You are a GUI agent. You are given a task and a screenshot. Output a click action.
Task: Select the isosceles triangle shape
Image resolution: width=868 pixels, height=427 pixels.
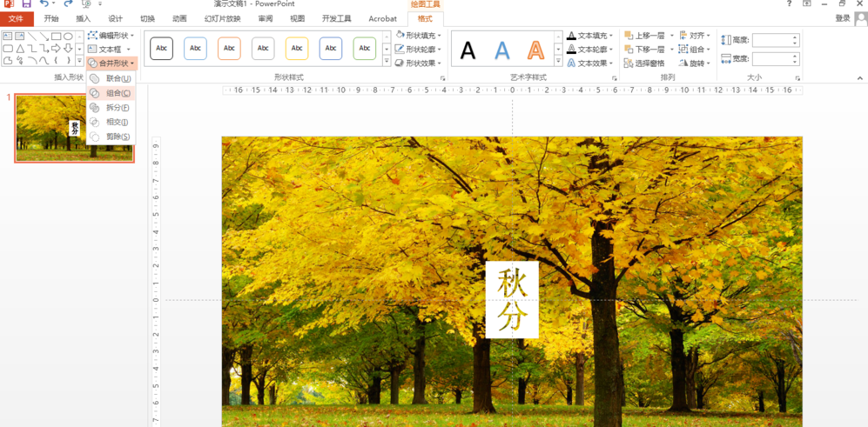point(20,49)
